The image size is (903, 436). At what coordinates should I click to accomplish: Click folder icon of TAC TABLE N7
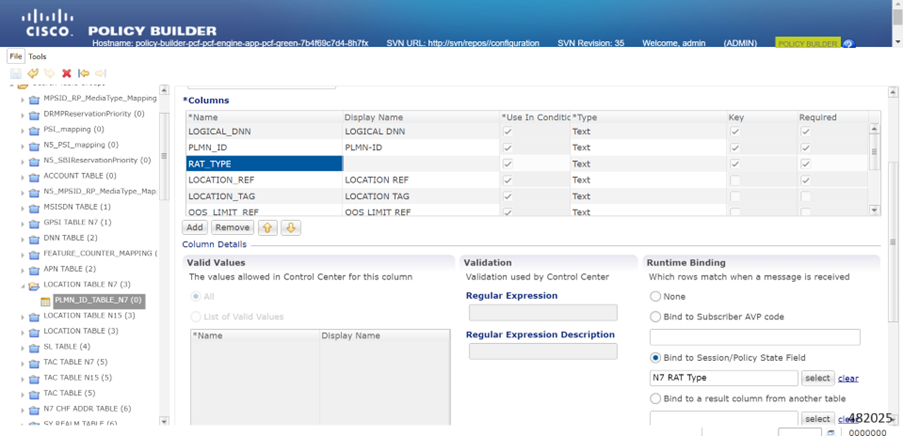(34, 363)
